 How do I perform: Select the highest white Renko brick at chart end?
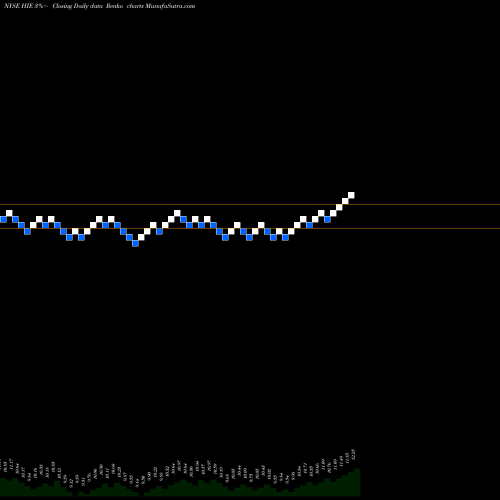(x=351, y=195)
